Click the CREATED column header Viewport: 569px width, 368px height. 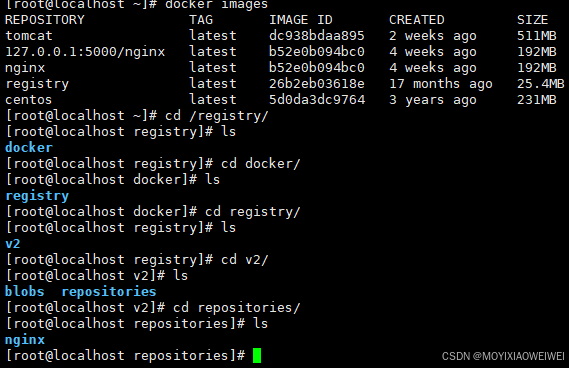tap(417, 20)
